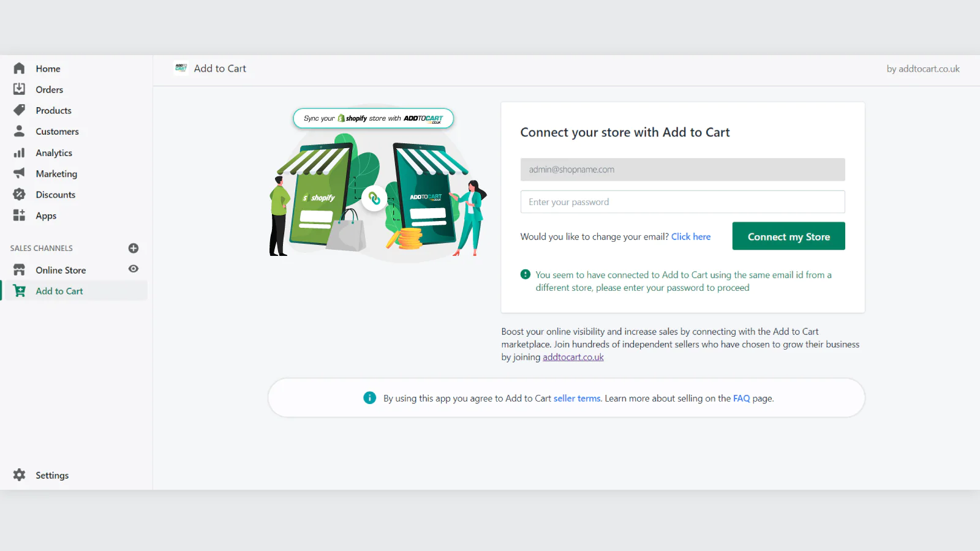Add a sales channel with plus icon
Viewport: 980px width, 551px height.
pyautogui.click(x=134, y=248)
